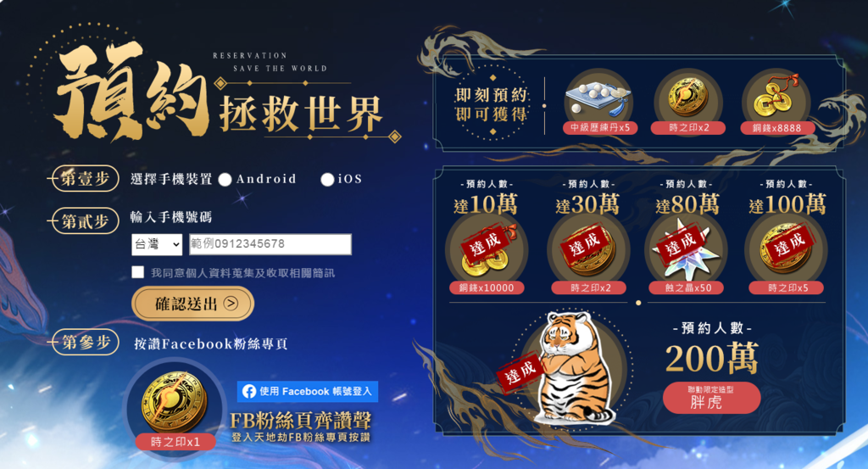This screenshot has height=469, width=868.
Task: Click the 時之印x1 Facebook reward coin
Action: pos(173,401)
